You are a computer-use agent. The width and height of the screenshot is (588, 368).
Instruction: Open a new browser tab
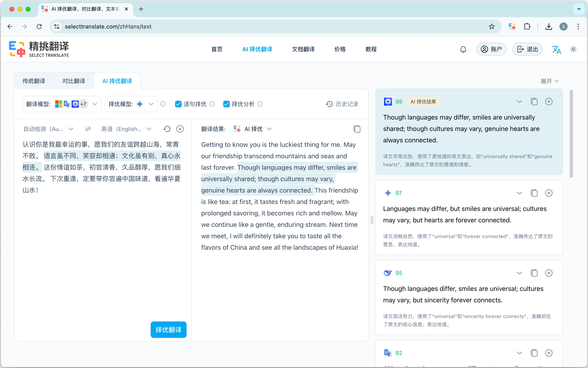pos(141,9)
